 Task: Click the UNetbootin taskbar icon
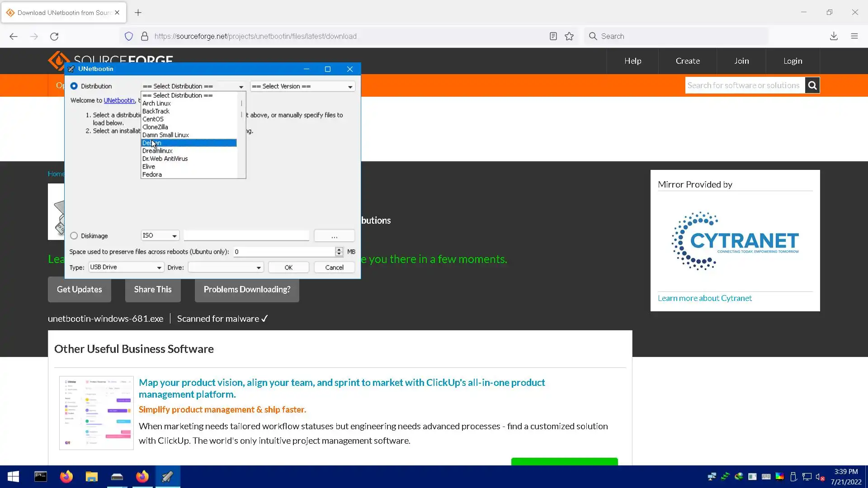click(168, 477)
